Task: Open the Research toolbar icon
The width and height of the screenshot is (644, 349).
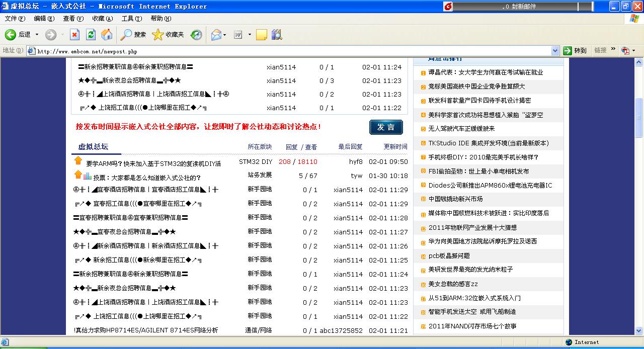Action: pos(277,35)
